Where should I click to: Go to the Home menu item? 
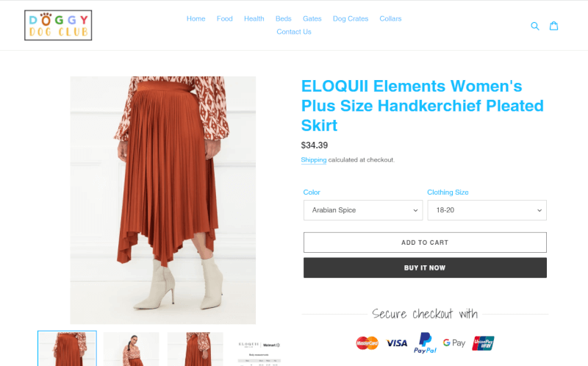pos(196,19)
